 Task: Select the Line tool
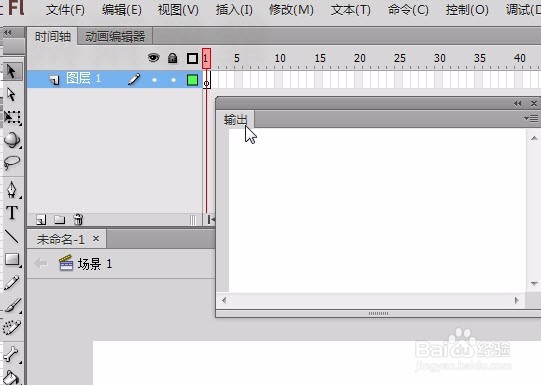coord(12,237)
